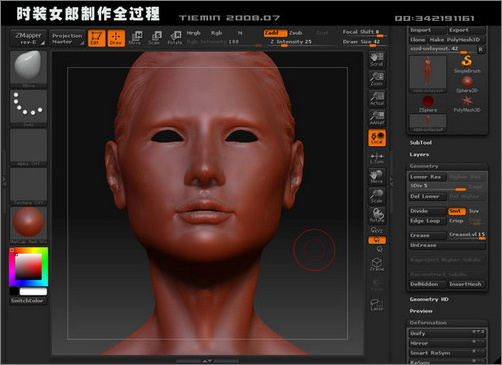Click the Rotate icon in right shelf

click(377, 216)
